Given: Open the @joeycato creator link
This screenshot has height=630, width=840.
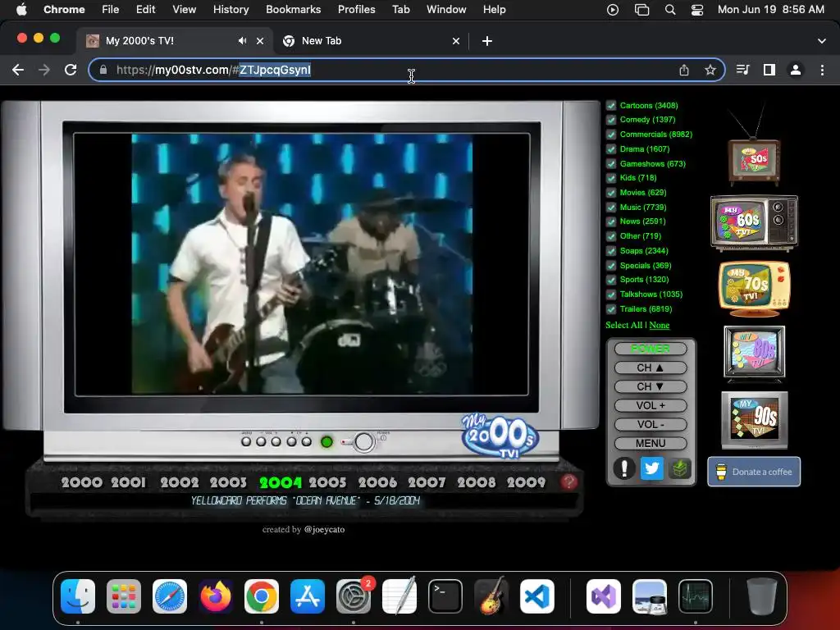Looking at the screenshot, I should pos(324,529).
